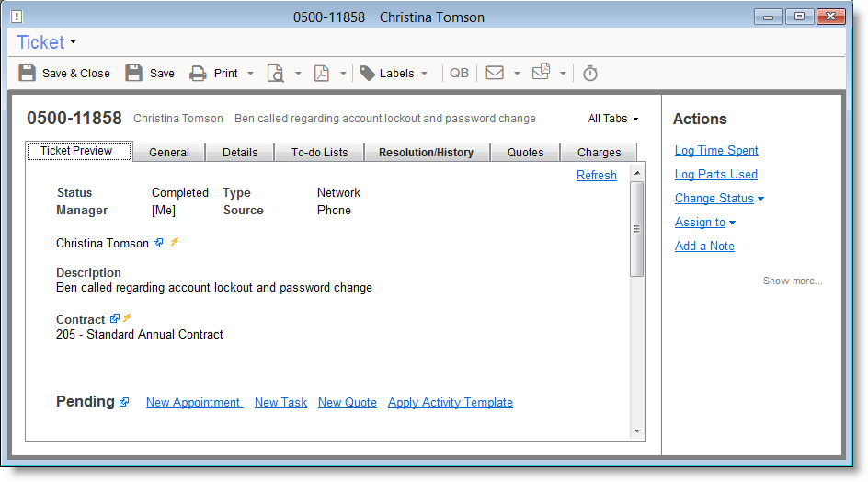
Task: Click the Print icon in toolbar
Action: click(198, 74)
